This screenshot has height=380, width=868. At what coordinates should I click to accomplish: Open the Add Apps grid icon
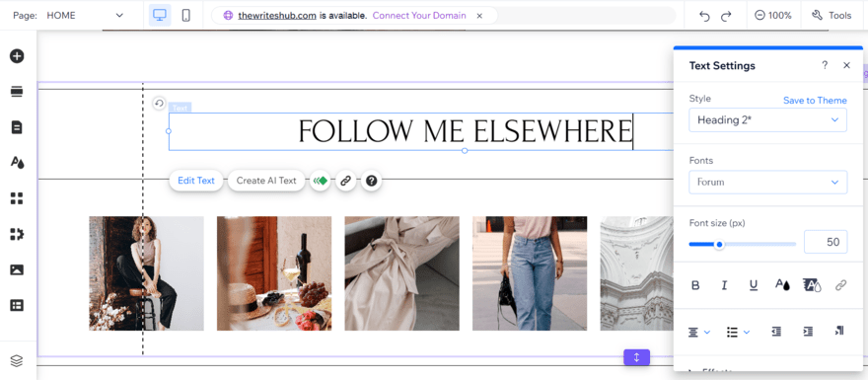coord(17,198)
